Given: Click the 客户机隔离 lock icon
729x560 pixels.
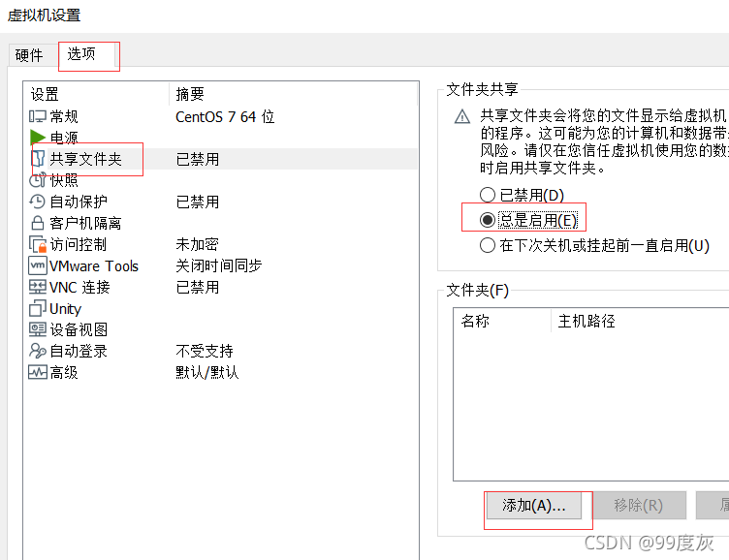Looking at the screenshot, I should (x=37, y=223).
